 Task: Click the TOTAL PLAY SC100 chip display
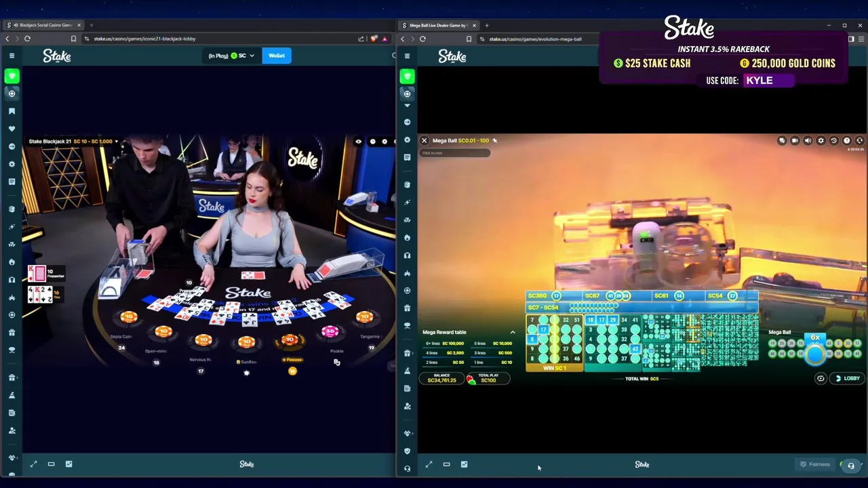pyautogui.click(x=488, y=378)
